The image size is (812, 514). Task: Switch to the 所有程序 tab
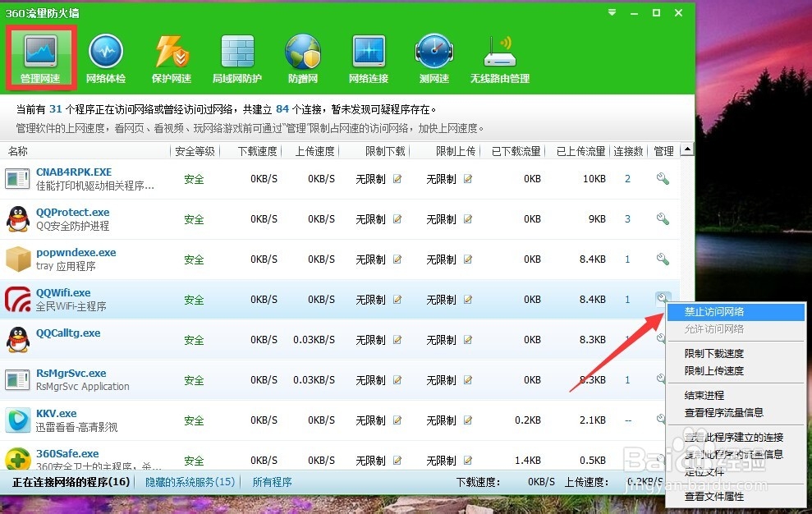pyautogui.click(x=272, y=483)
